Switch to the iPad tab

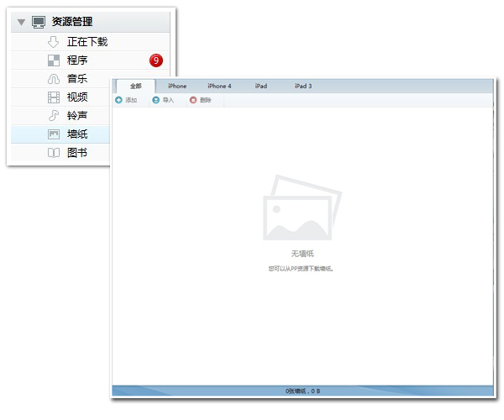click(x=261, y=87)
